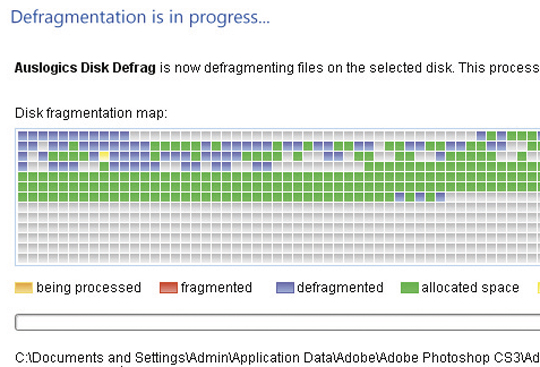Click the file path under the progress bar

click(278, 358)
